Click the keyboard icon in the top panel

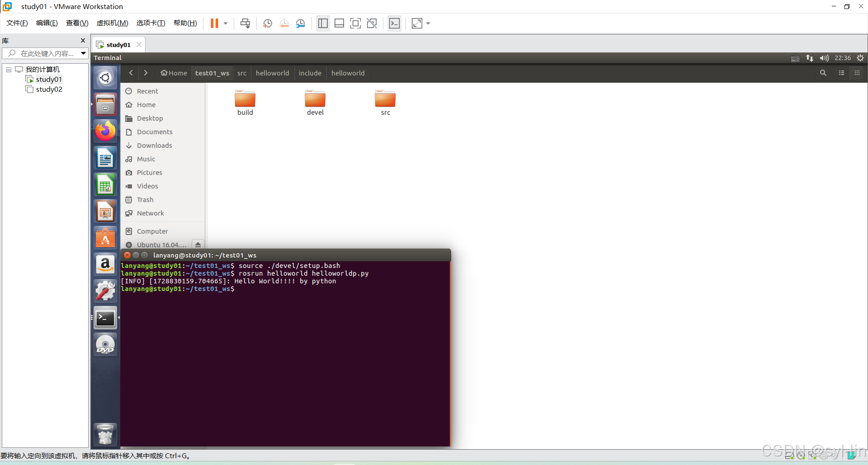(795, 58)
